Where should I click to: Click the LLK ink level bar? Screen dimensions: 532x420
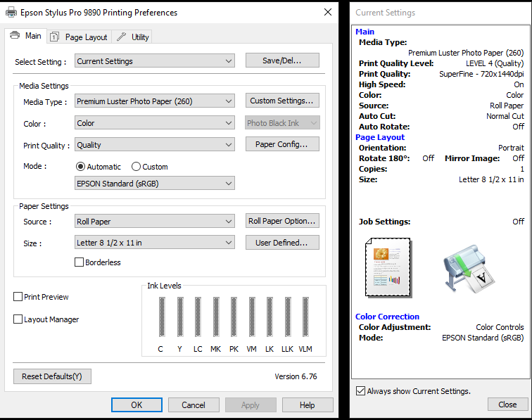click(x=288, y=317)
